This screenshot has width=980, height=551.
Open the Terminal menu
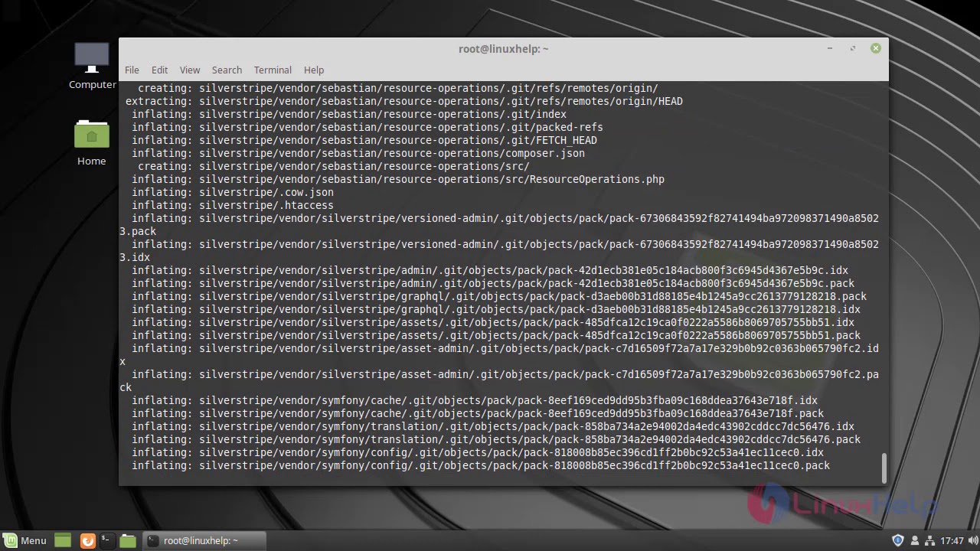click(273, 70)
